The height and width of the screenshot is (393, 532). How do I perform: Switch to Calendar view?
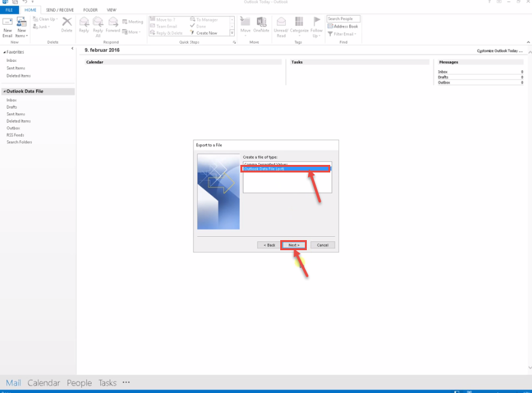pos(44,383)
